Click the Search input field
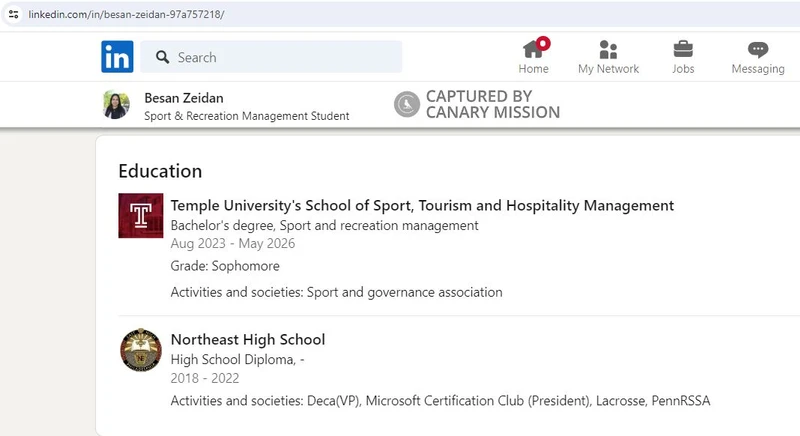Image resolution: width=800 pixels, height=436 pixels. coord(271,57)
